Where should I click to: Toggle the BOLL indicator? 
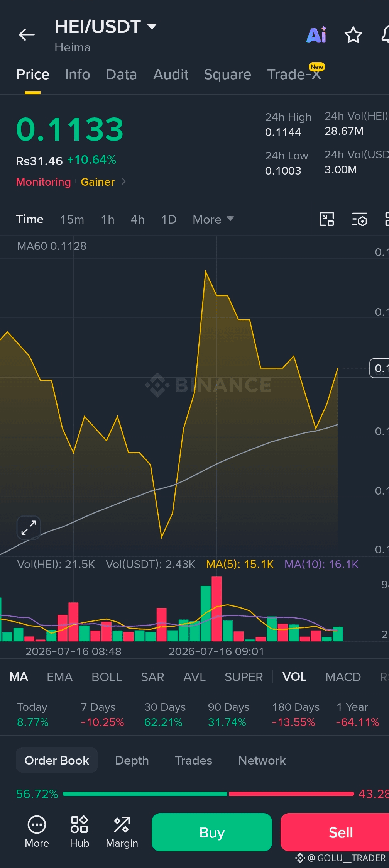click(x=107, y=677)
